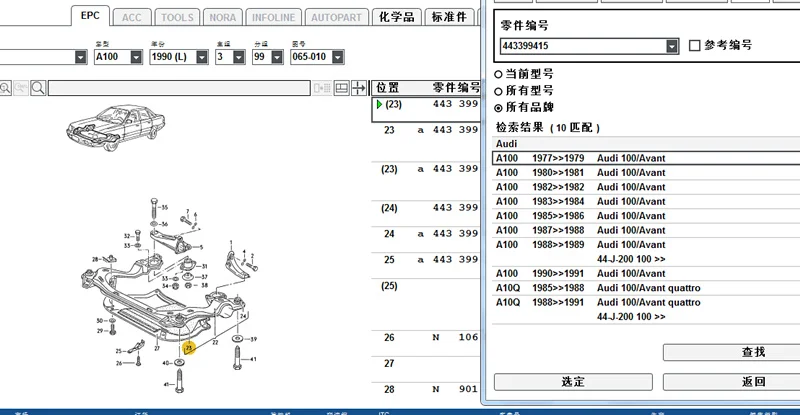
Task: Select the 所有型号 radio option
Action: click(x=498, y=91)
